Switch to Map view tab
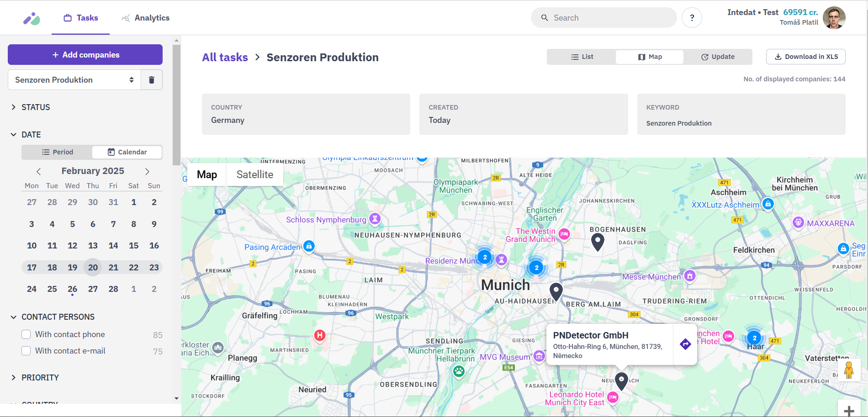 (650, 57)
